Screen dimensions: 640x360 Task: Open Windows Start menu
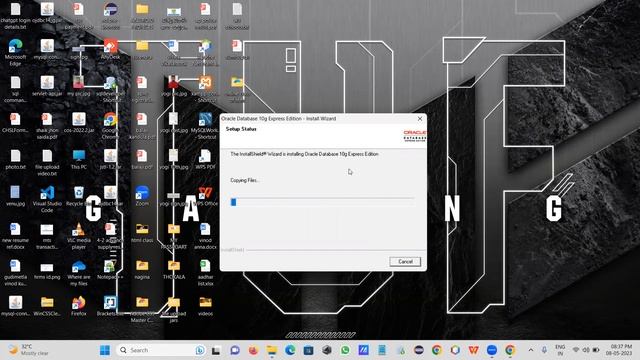(105, 350)
